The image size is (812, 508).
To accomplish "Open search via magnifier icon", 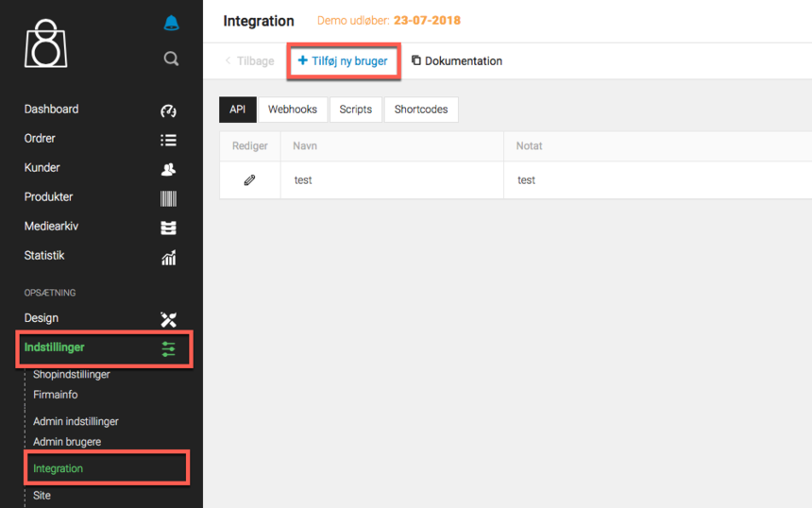I will point(171,59).
